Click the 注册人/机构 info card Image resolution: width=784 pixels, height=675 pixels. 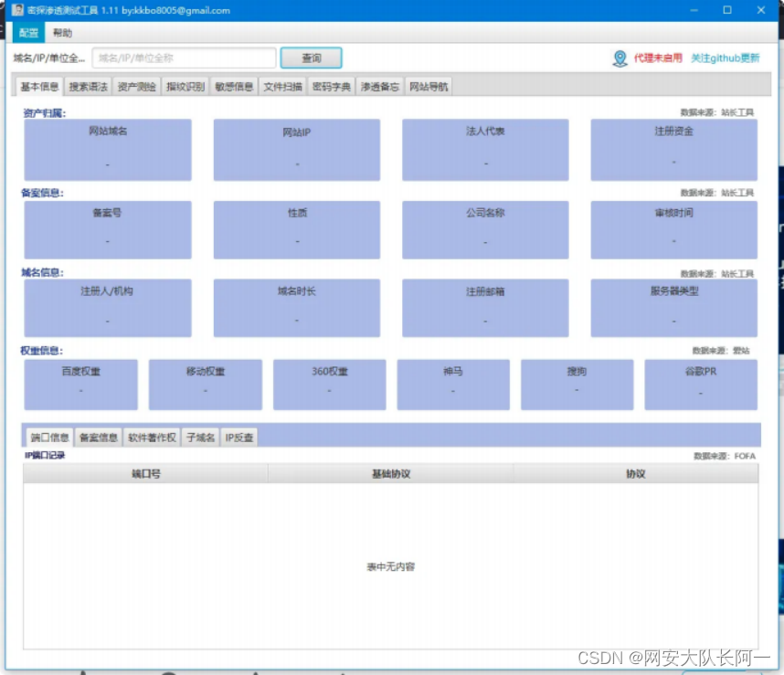pyautogui.click(x=108, y=308)
